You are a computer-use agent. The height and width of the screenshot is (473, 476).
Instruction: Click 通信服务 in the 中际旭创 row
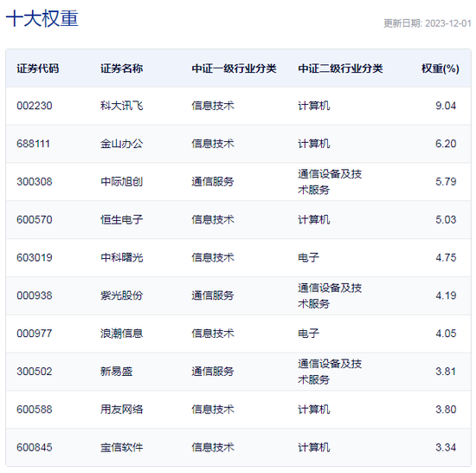(x=213, y=182)
